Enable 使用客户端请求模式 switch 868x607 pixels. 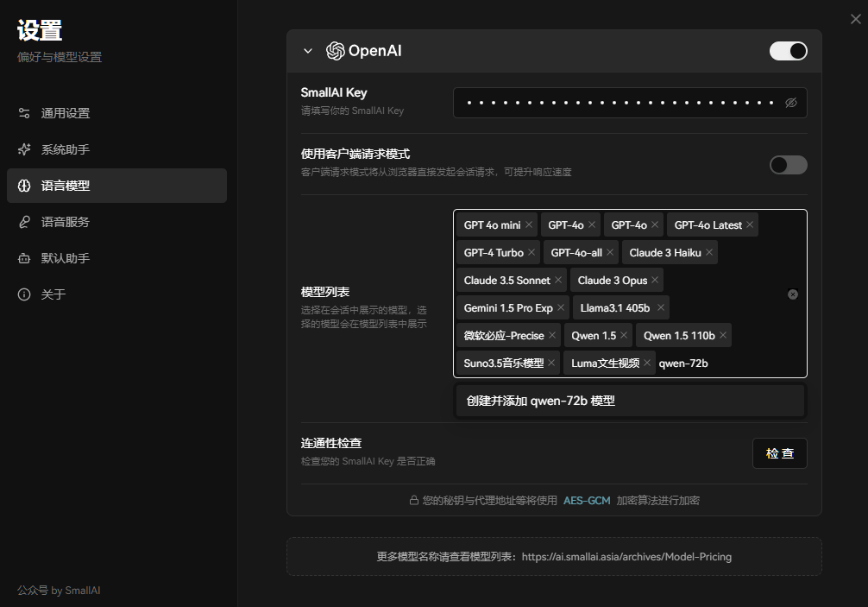(x=789, y=165)
